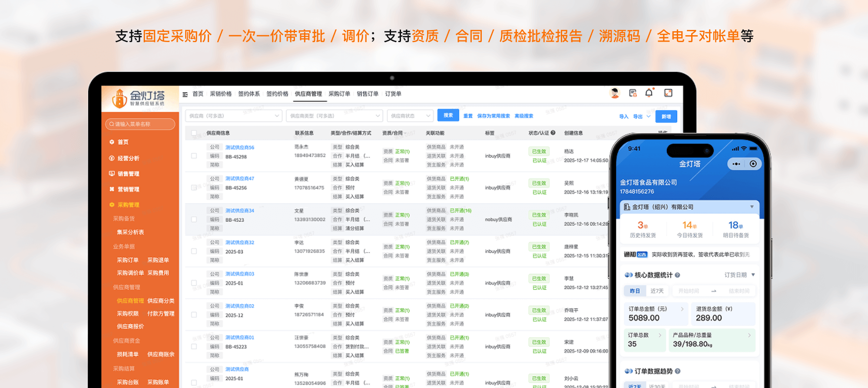Tap the help icon beside 订单数据趋势
Viewport: 868px width, 388px height.
(678, 372)
